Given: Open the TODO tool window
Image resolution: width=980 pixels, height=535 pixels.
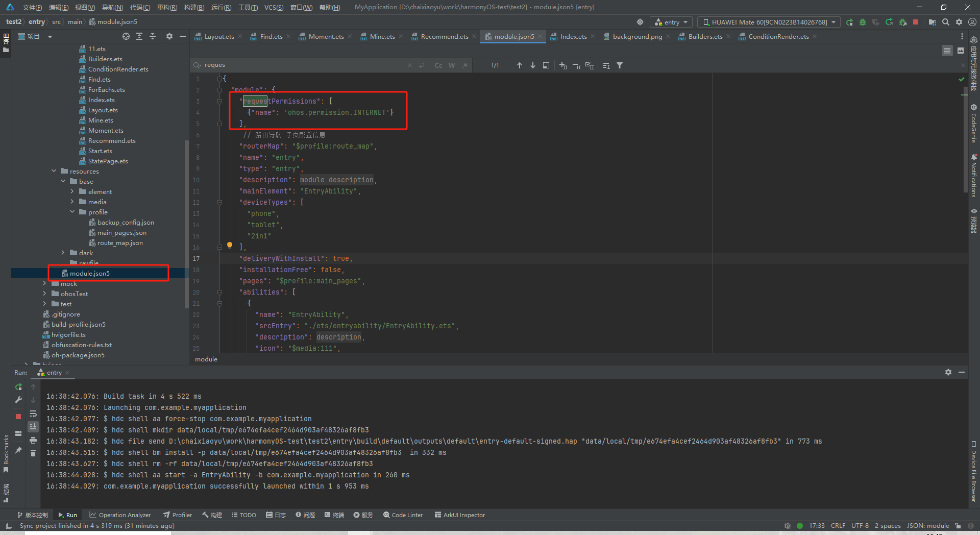Looking at the screenshot, I should [x=244, y=515].
